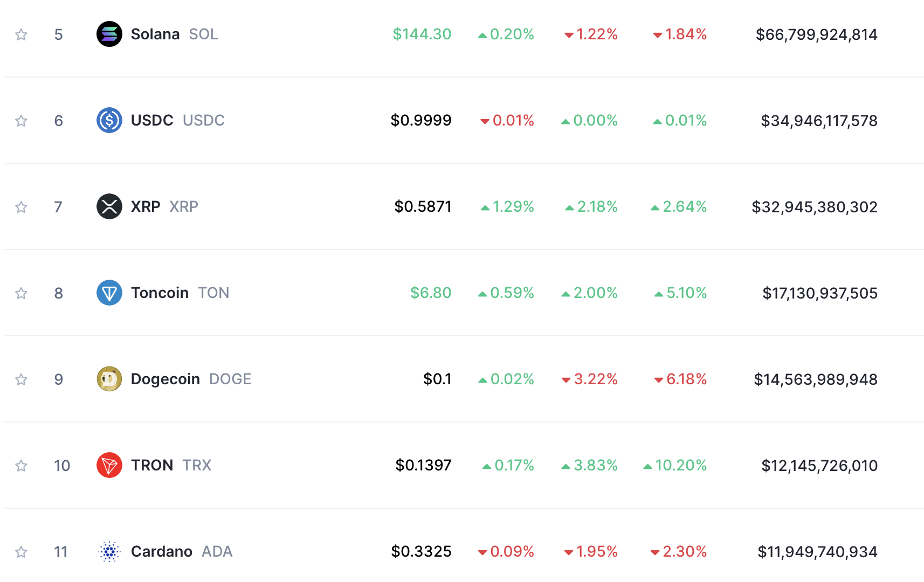Star USDC to add to watchlist

pos(21,121)
